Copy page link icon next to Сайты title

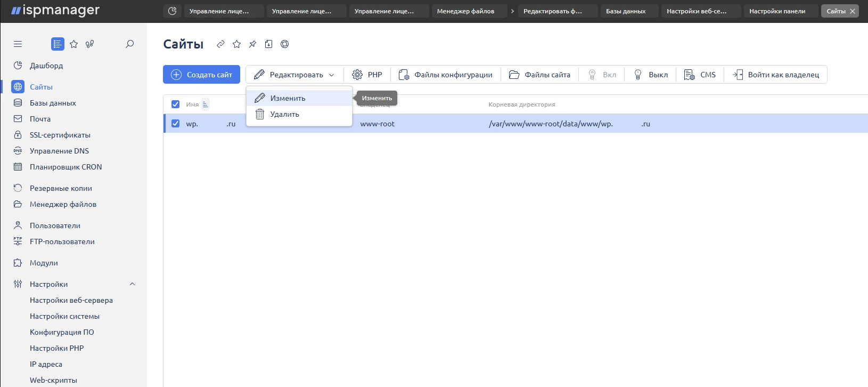(220, 44)
